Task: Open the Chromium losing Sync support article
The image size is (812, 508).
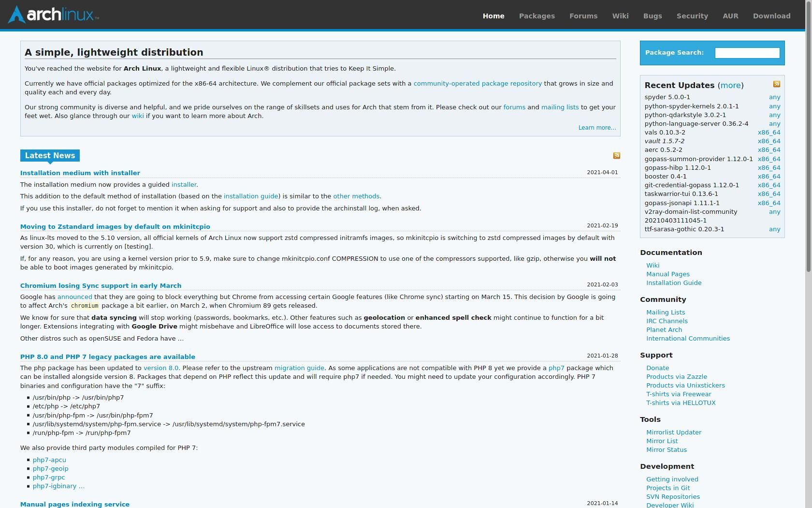Action: pyautogui.click(x=101, y=286)
